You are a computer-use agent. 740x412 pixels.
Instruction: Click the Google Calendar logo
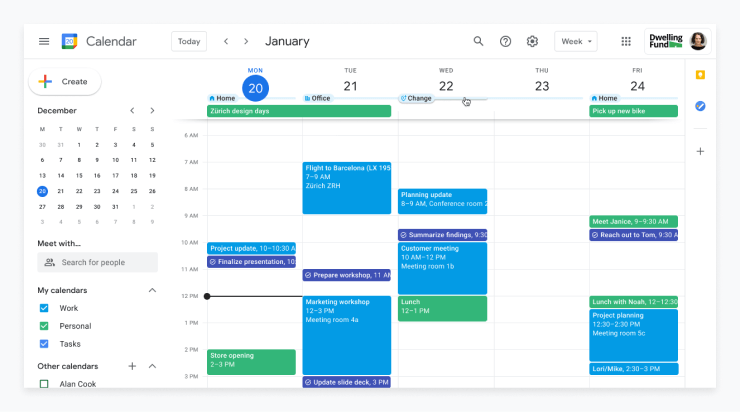[69, 42]
